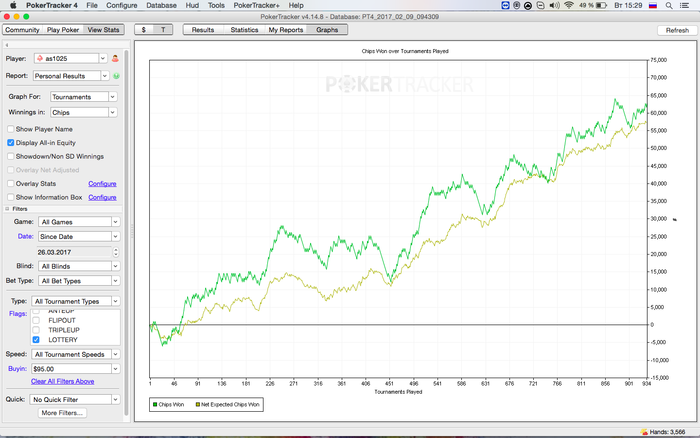The height and width of the screenshot is (438, 700).
Task: Open the Winnings in dropdown
Action: [x=112, y=113]
